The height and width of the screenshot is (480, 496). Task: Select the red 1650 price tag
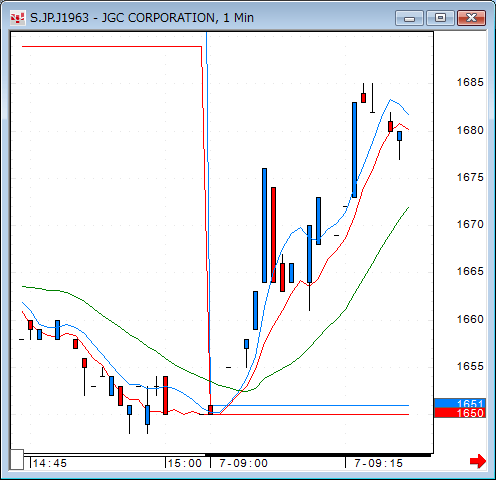tap(460, 413)
